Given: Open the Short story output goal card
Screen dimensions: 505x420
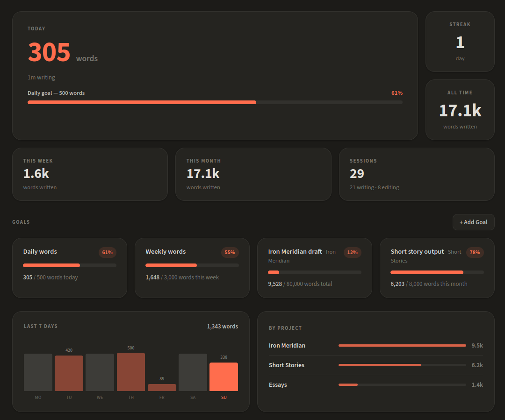Looking at the screenshot, I should pyautogui.click(x=437, y=268).
